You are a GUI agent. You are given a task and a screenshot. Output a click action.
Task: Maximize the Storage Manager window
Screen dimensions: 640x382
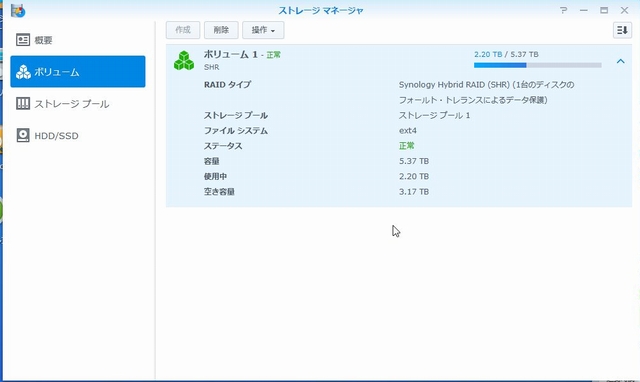click(604, 10)
